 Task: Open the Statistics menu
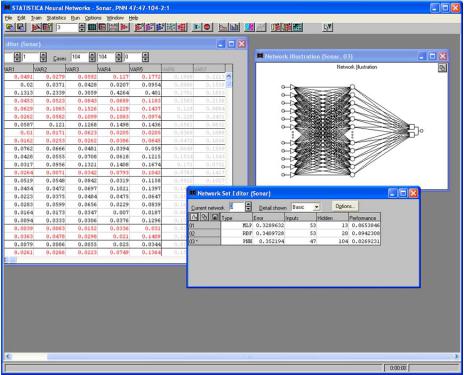tap(56, 18)
